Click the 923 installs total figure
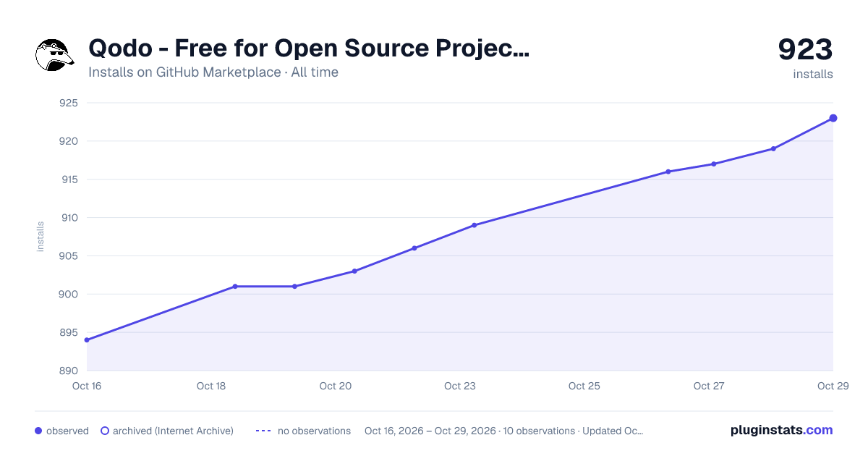The image size is (868, 456). 805,50
